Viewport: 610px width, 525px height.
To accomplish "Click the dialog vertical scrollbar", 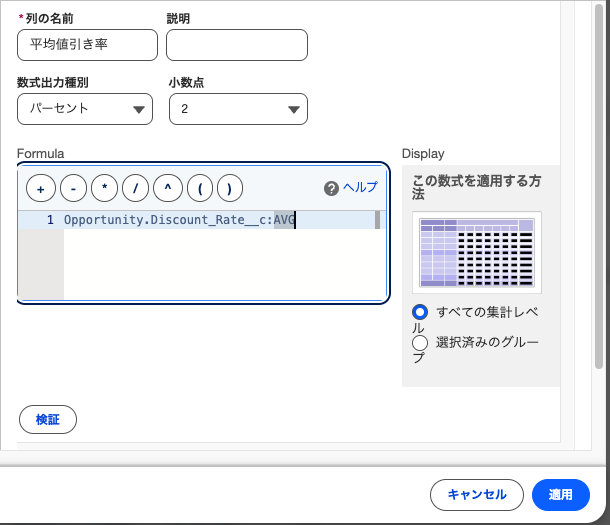I will tap(599, 186).
